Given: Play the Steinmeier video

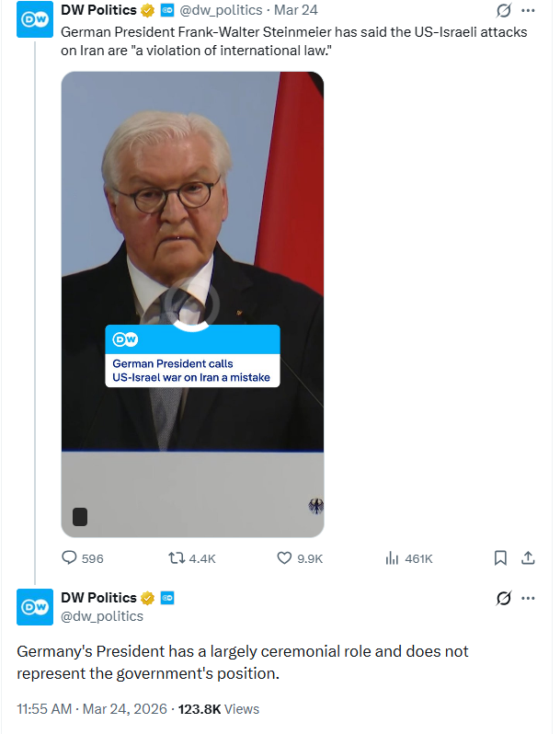Looking at the screenshot, I should tap(192, 304).
